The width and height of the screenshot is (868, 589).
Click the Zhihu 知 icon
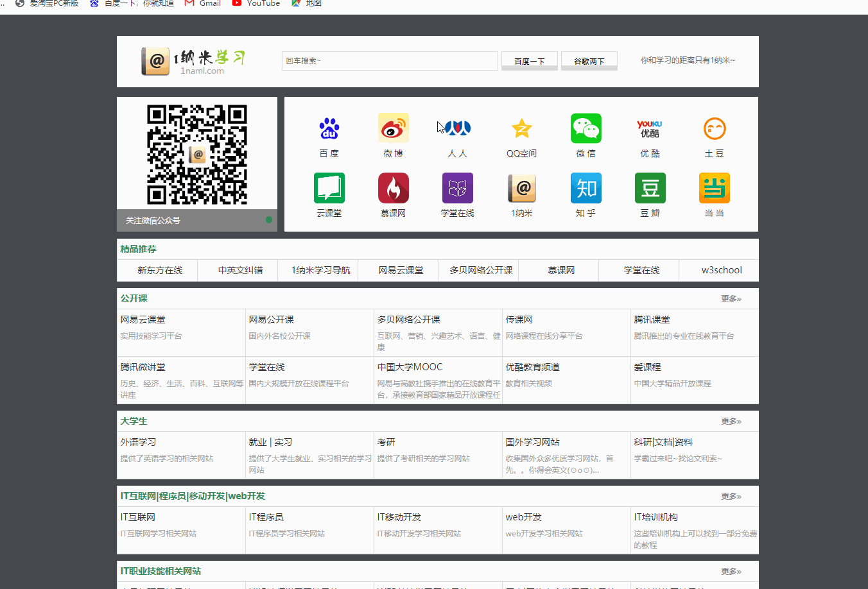(x=586, y=189)
